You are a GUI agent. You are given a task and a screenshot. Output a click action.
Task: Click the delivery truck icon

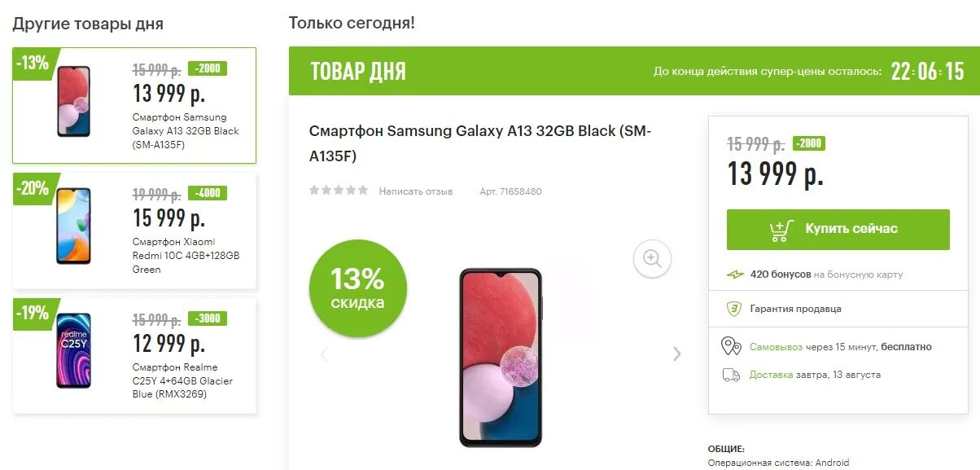[x=731, y=375]
